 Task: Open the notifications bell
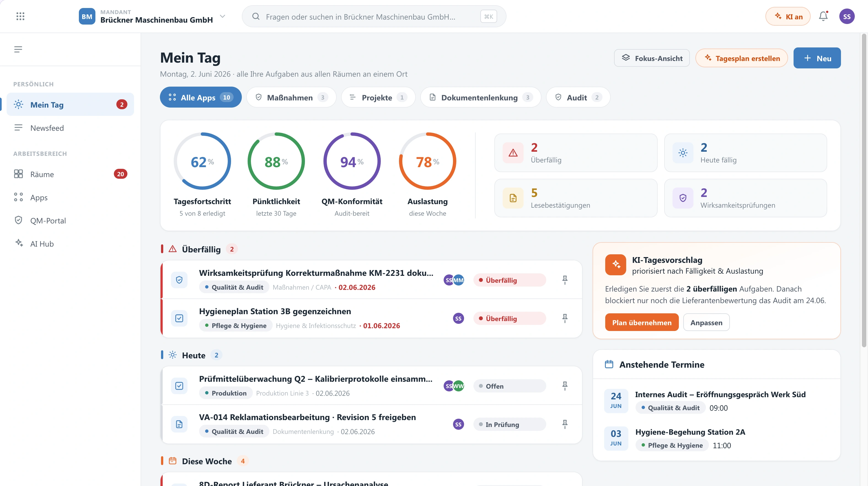[x=823, y=16]
